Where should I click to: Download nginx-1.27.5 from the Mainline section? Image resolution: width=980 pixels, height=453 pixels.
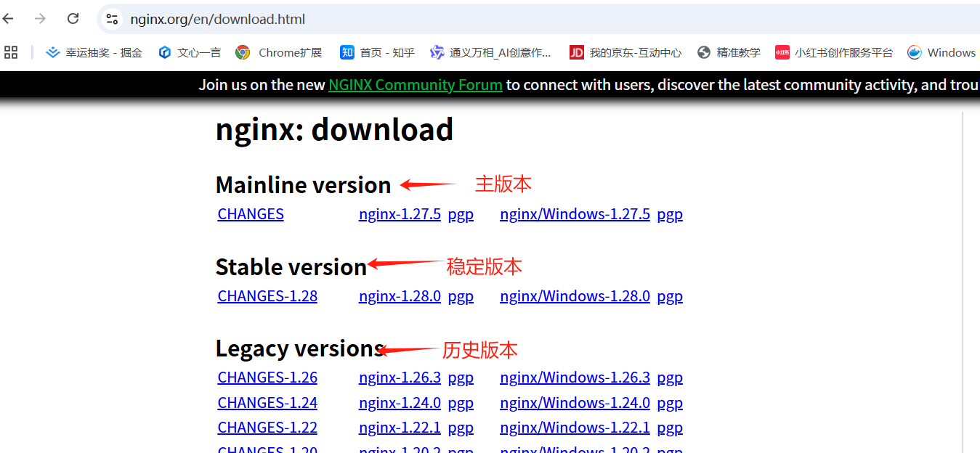[x=400, y=213]
